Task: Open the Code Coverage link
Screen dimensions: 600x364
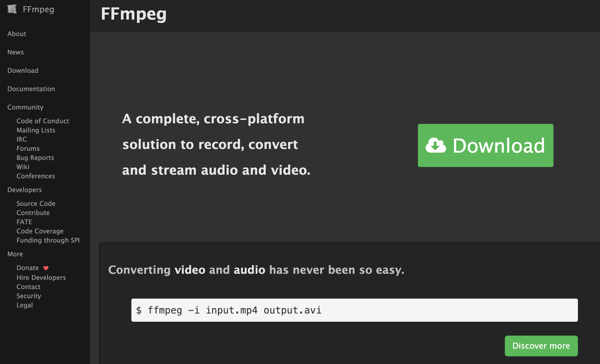Action: [40, 231]
